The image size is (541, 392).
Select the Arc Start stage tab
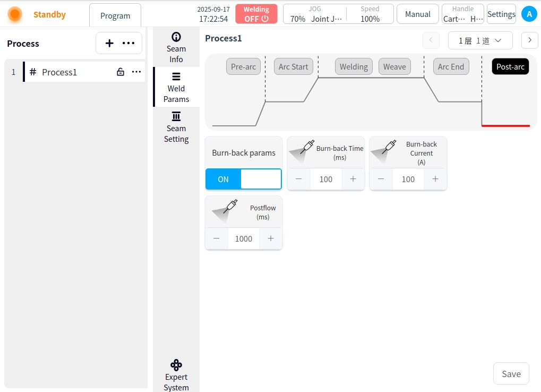click(x=294, y=66)
